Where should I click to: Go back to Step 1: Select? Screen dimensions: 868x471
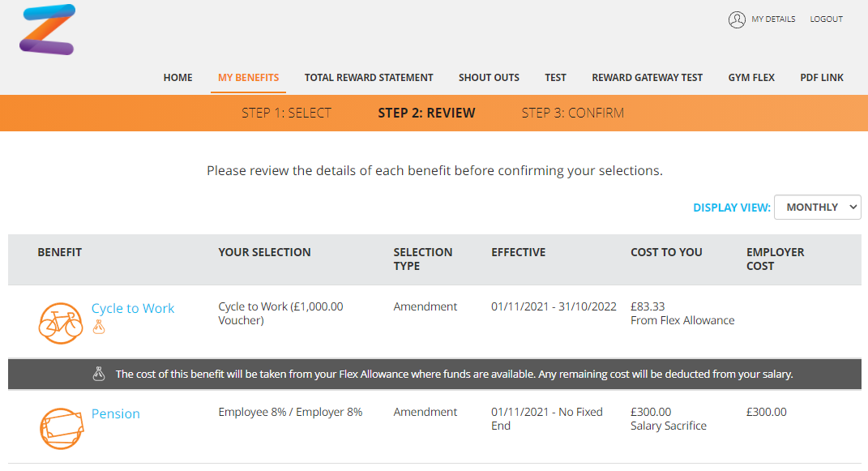click(286, 113)
